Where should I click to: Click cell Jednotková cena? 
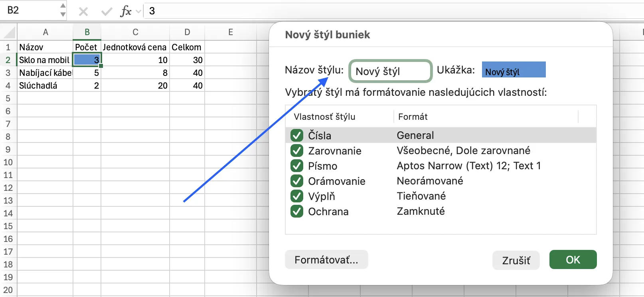135,47
